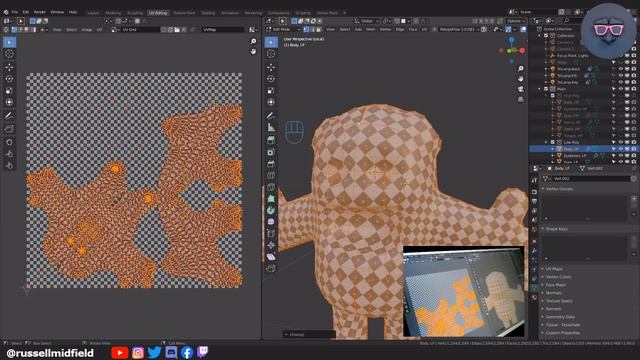Select the Scale tool in 3D viewport
This screenshot has height=360, width=640.
tap(271, 91)
